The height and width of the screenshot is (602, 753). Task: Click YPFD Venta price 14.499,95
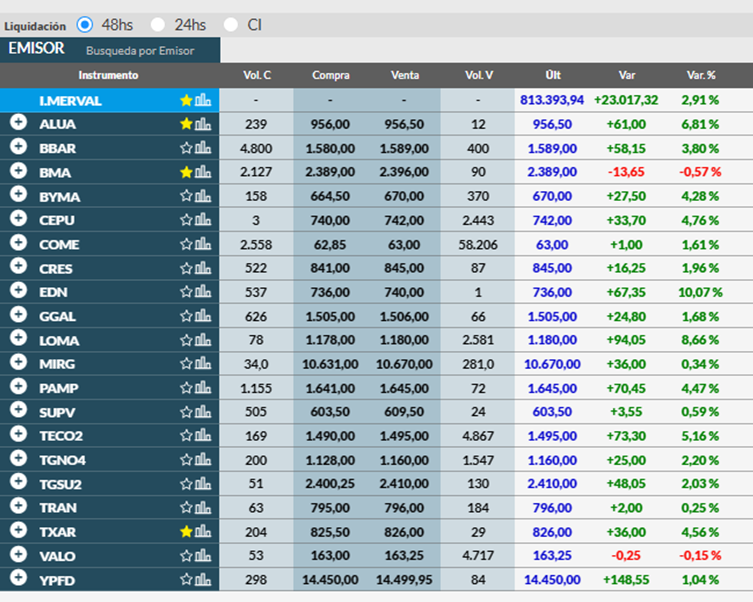pyautogui.click(x=404, y=580)
